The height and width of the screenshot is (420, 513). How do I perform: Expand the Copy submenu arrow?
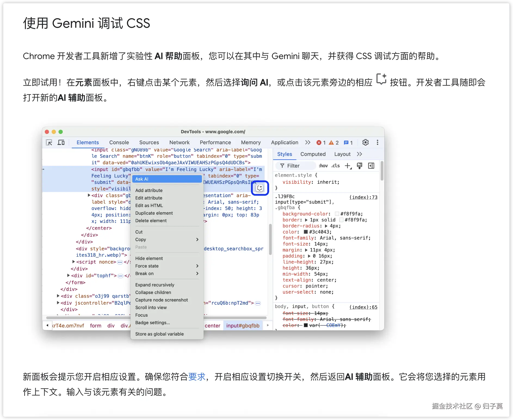click(x=197, y=239)
